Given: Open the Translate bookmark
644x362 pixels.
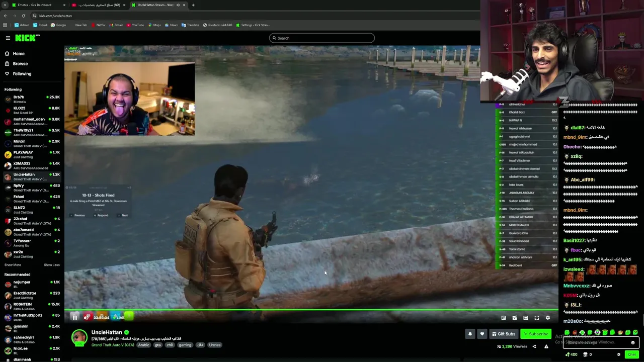Looking at the screenshot, I should coord(191,25).
